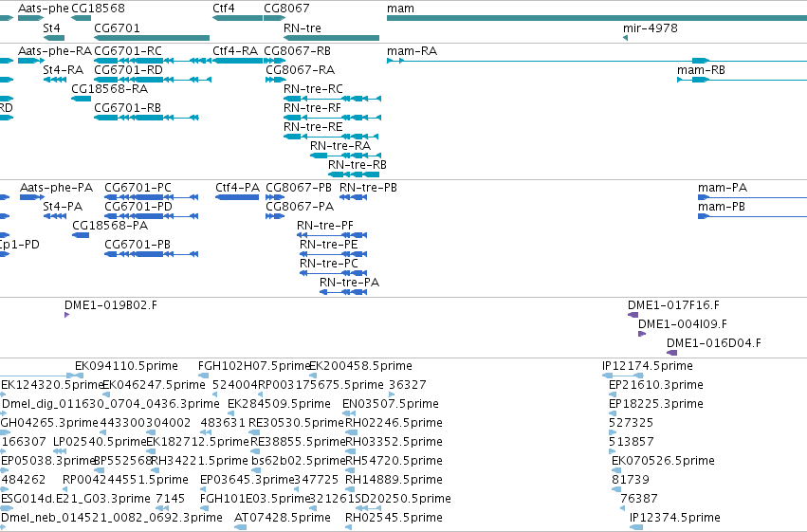Click protein RN-tre-PB

353,197
